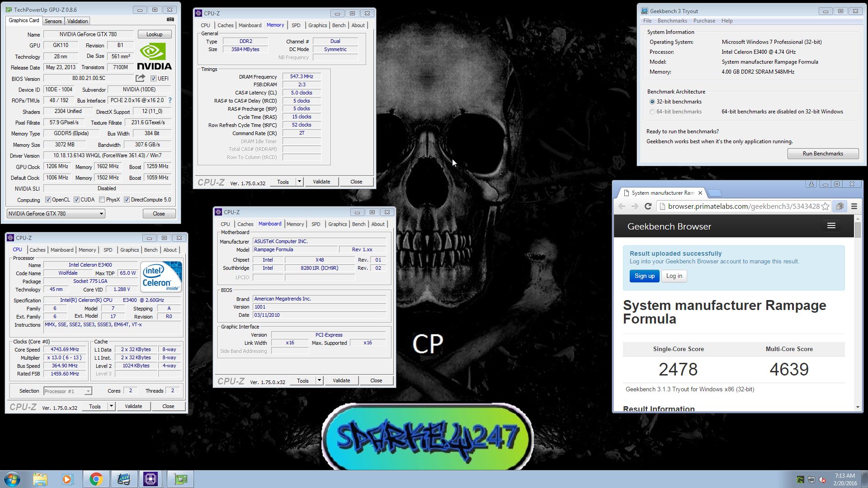Click the Run Benchmarks button
The height and width of the screenshot is (488, 868).
click(x=823, y=154)
